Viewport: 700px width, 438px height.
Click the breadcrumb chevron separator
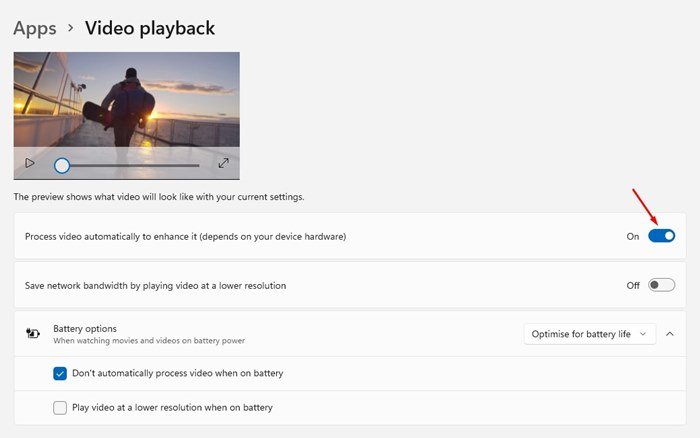tap(71, 28)
